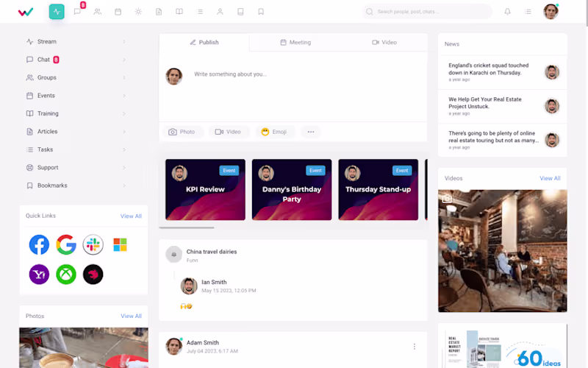Open the list menu icon beside the bell
Viewport: 588px width, 368px height.
pyautogui.click(x=528, y=12)
